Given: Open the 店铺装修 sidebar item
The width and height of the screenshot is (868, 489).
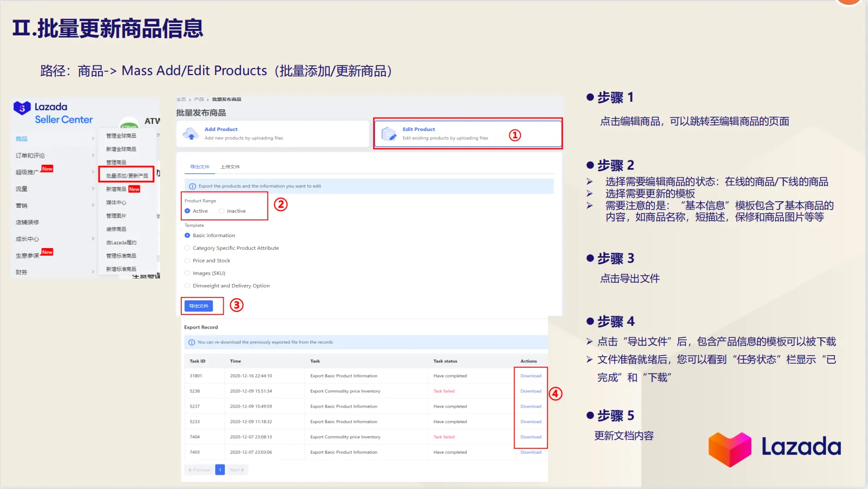Looking at the screenshot, I should coord(27,222).
